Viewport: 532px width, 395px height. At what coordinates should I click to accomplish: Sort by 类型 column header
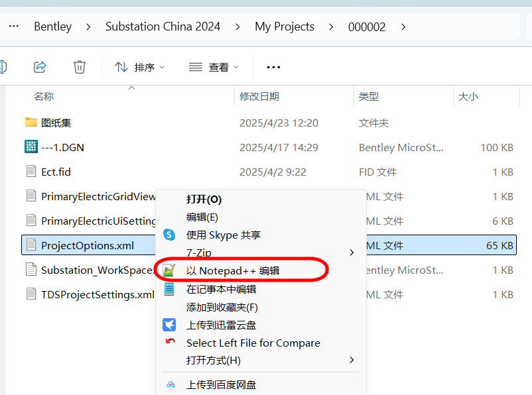(x=369, y=96)
